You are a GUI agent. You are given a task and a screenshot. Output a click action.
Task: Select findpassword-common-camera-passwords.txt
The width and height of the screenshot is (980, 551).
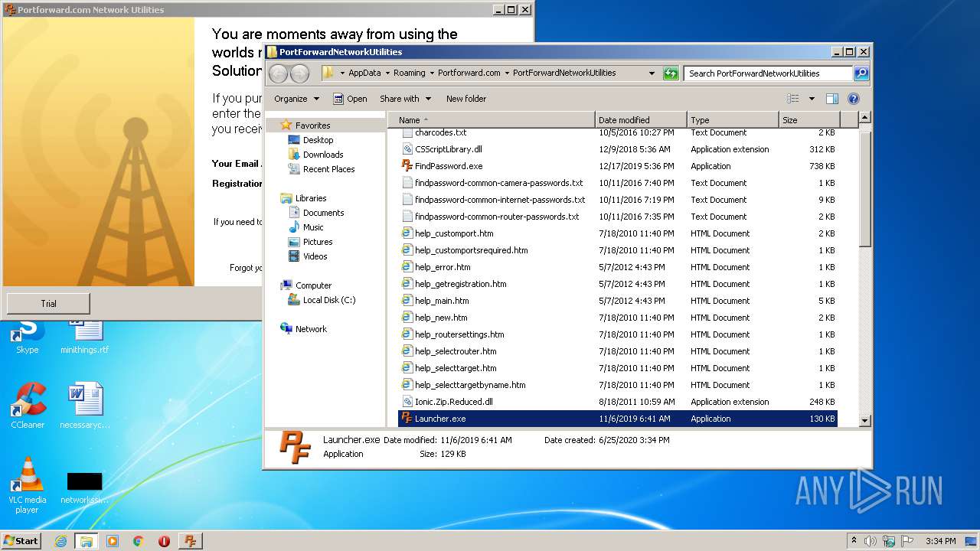[498, 183]
